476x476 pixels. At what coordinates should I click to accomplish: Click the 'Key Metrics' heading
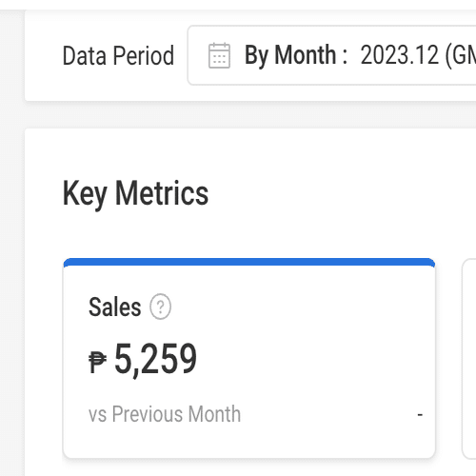point(135,193)
